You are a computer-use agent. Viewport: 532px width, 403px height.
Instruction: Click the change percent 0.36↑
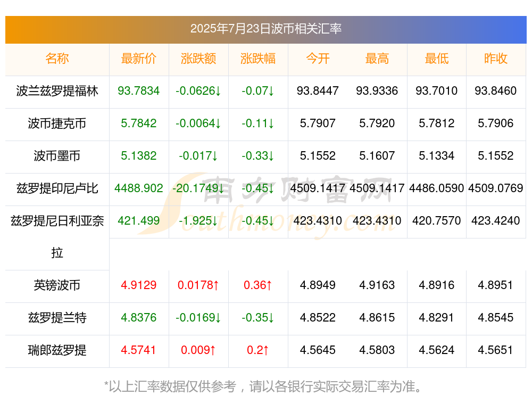(258, 285)
